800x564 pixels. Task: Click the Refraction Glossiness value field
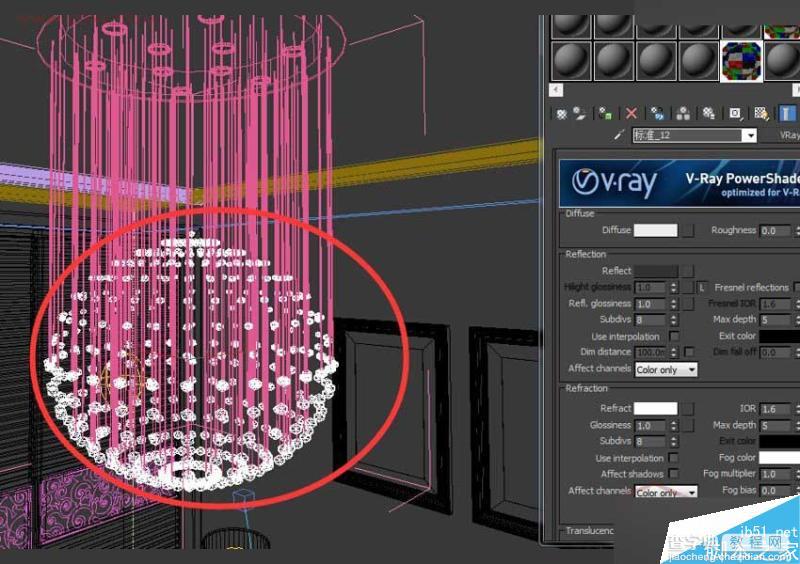click(651, 426)
